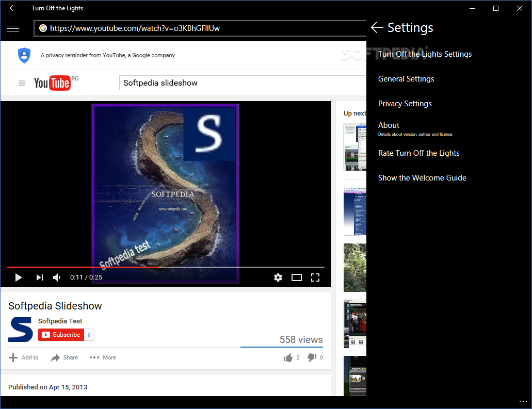The image size is (532, 409).
Task: Open the first Up next thumbnail
Action: coord(355,147)
